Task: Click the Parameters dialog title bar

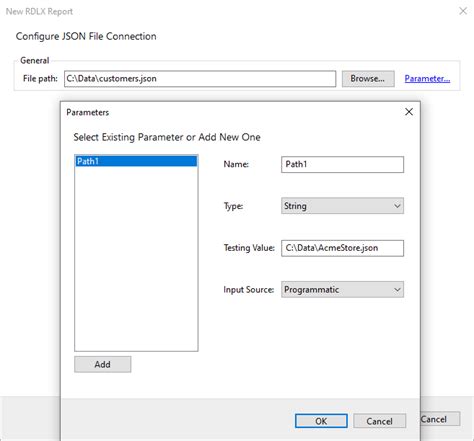Action: click(x=233, y=112)
